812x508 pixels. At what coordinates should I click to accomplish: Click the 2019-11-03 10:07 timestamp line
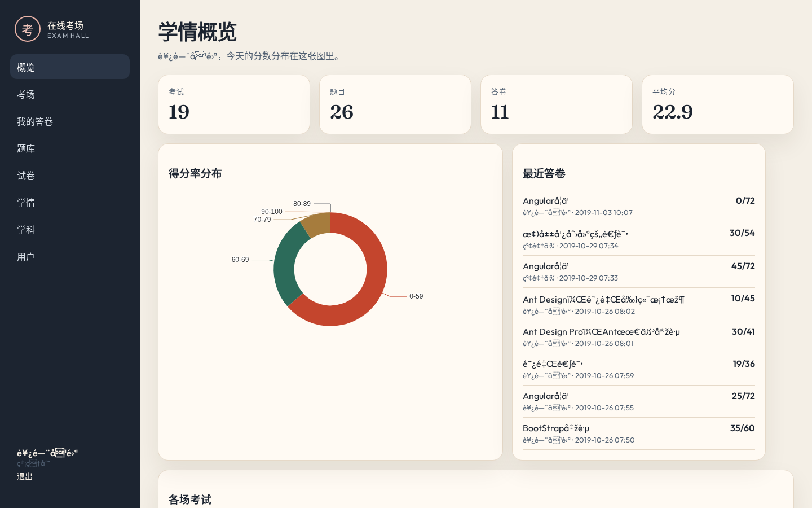coord(577,213)
